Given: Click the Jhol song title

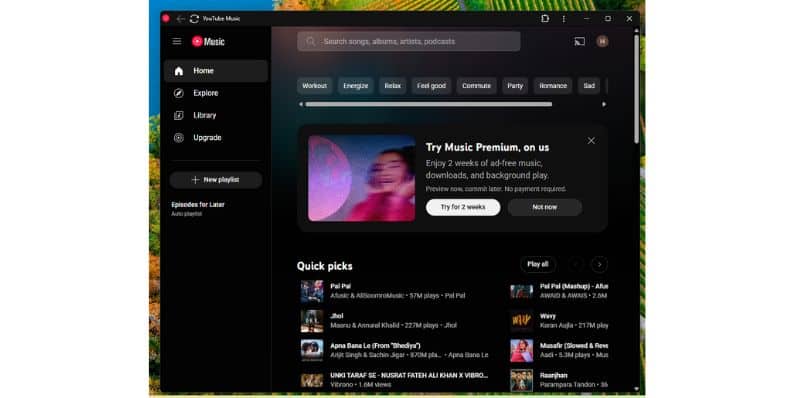Looking at the screenshot, I should 337,316.
